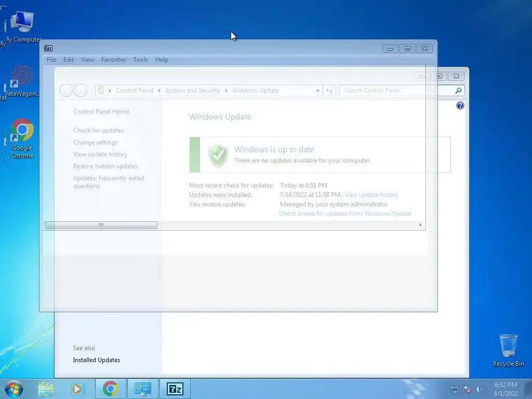Click the 7-Zip scrollbar right arrow

coord(420,225)
